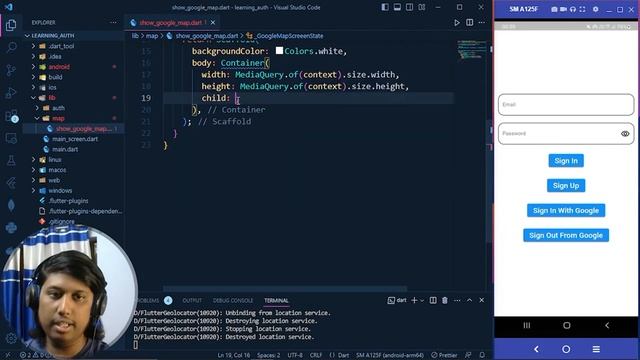
Task: Open Customize Layout icon
Action: [x=422, y=7]
